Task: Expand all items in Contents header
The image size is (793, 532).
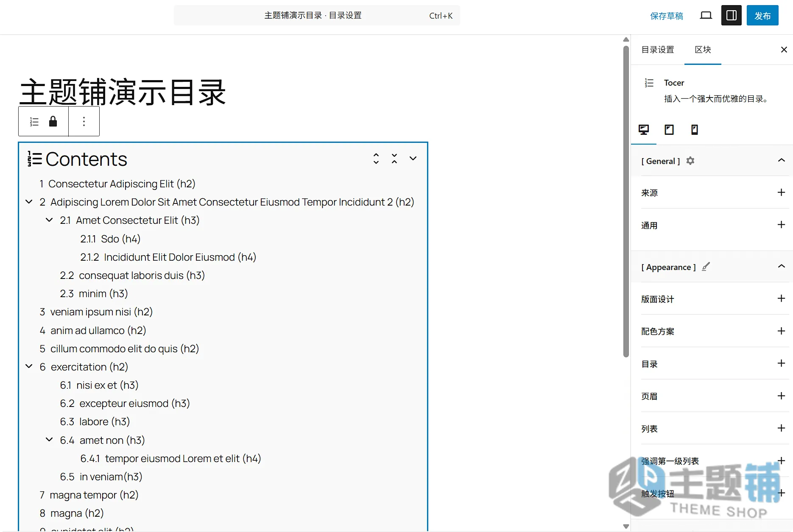Action: point(376,159)
